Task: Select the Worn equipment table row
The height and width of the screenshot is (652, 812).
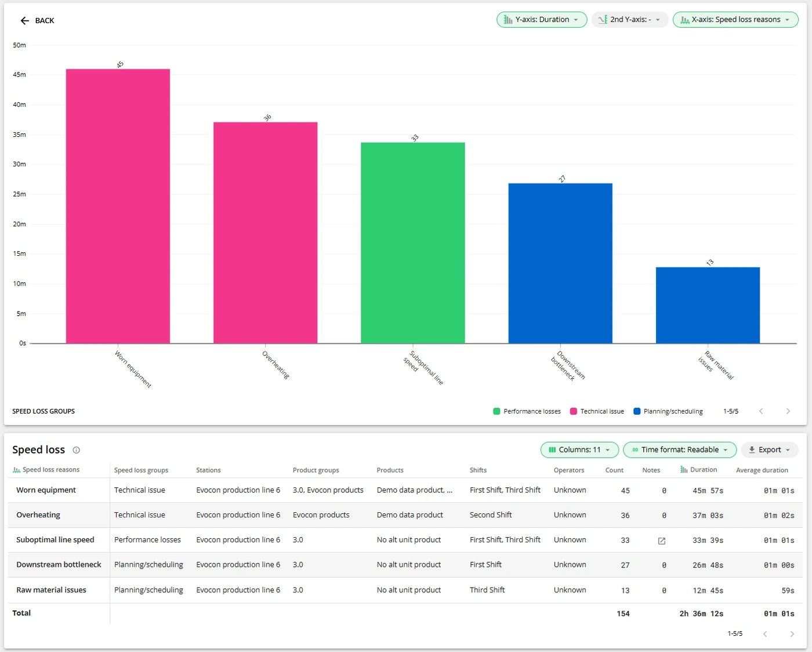Action: (405, 490)
